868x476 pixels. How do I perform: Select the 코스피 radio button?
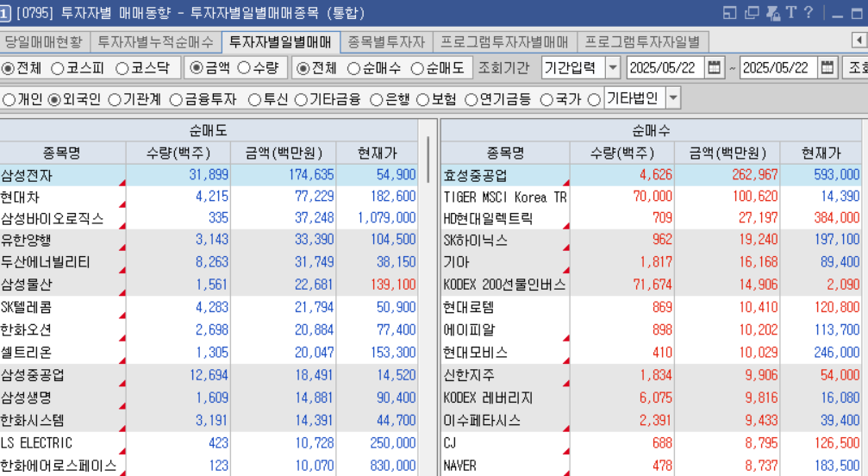point(57,69)
